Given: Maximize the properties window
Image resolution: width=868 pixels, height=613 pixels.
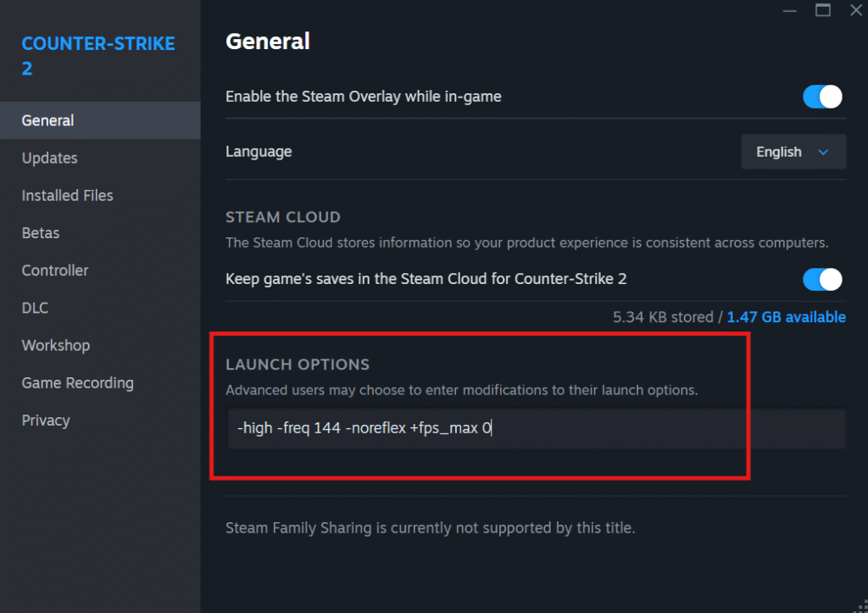Looking at the screenshot, I should [x=823, y=10].
